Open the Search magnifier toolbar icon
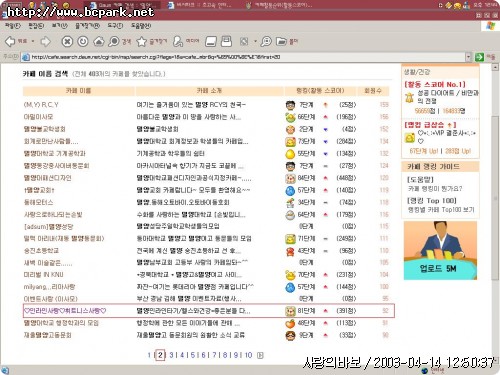Image resolution: width=500 pixels, height=375 pixels. [x=114, y=41]
